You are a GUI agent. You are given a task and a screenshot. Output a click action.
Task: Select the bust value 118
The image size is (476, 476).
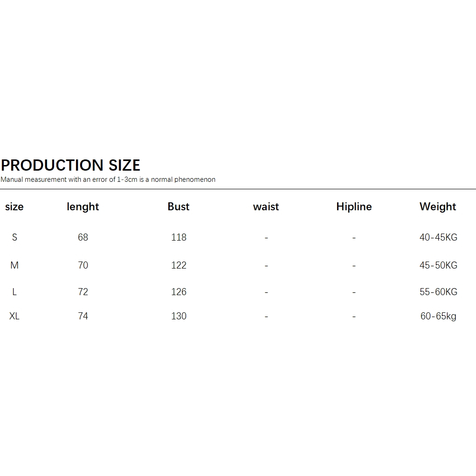tap(179, 237)
